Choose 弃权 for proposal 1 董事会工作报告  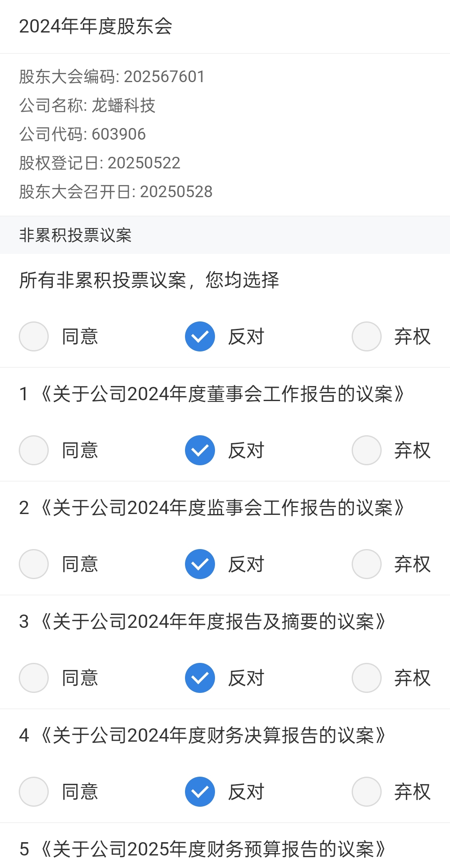point(367,450)
